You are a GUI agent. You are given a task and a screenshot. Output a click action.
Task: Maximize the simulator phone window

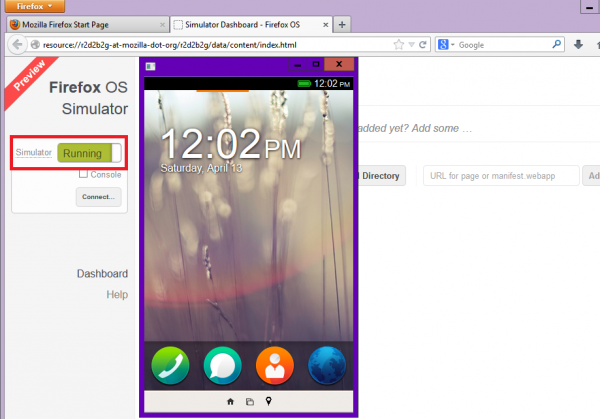click(x=316, y=64)
